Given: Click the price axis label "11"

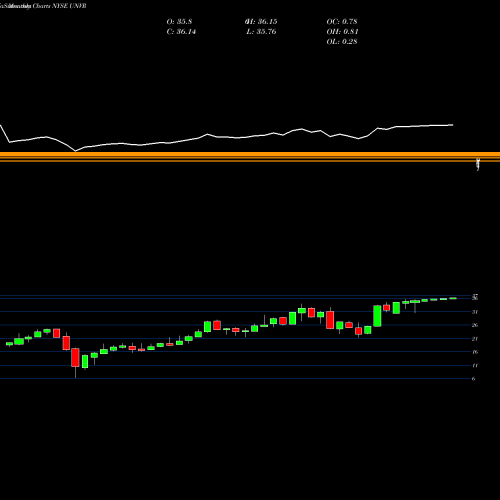Looking at the screenshot, I should (x=475, y=365).
